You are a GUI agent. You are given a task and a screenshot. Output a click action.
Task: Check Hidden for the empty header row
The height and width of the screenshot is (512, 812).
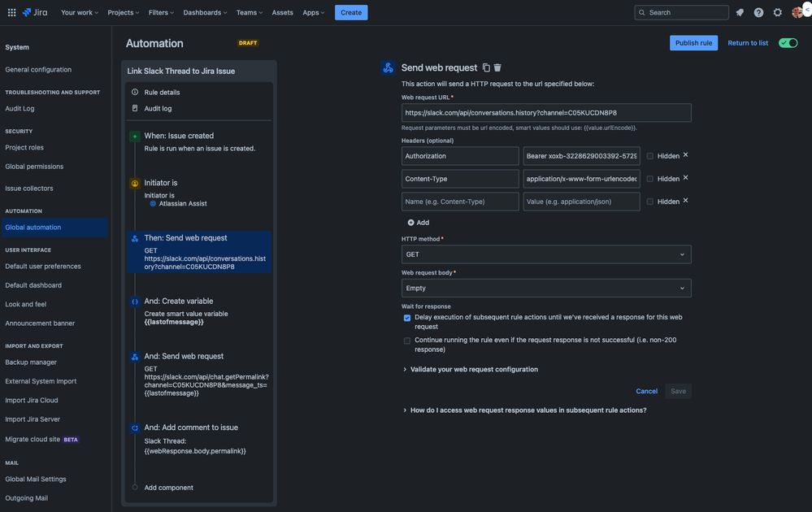pos(650,202)
